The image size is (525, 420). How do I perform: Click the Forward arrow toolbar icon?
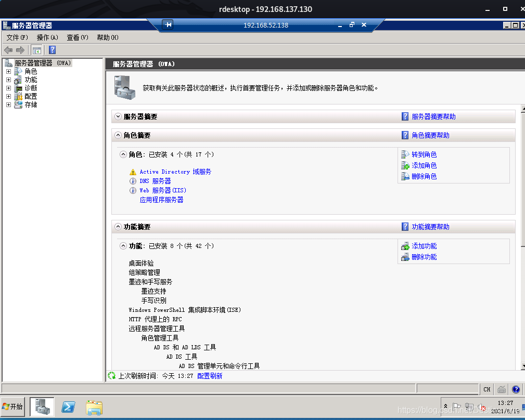(x=20, y=50)
